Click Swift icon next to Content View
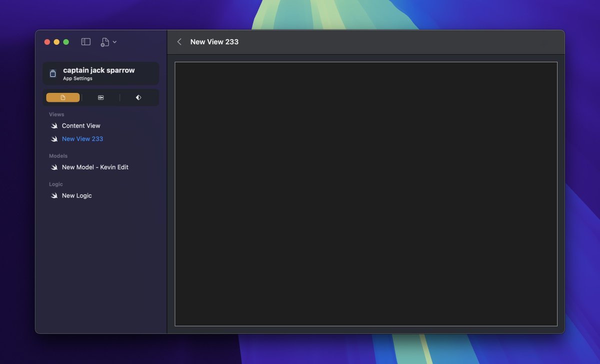The height and width of the screenshot is (364, 600). point(54,126)
